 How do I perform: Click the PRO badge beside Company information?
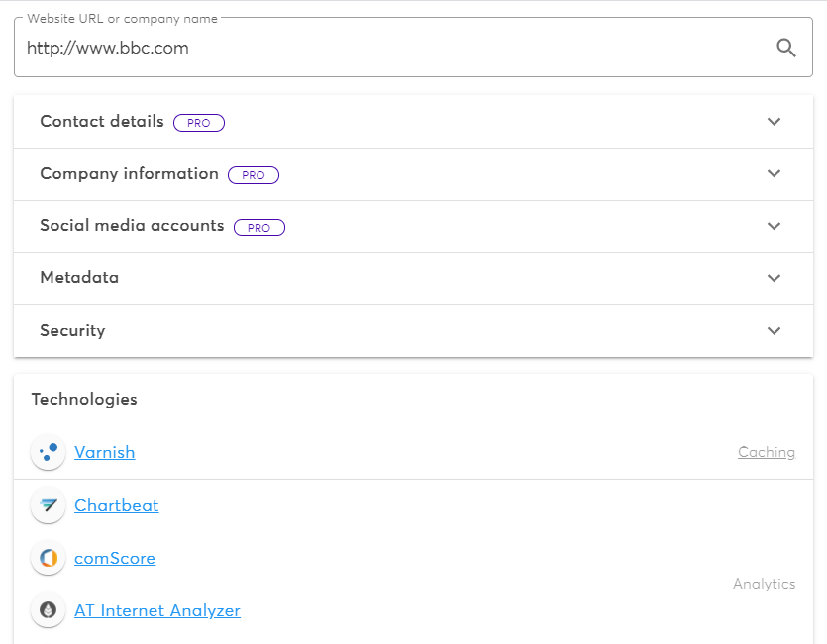coord(254,174)
